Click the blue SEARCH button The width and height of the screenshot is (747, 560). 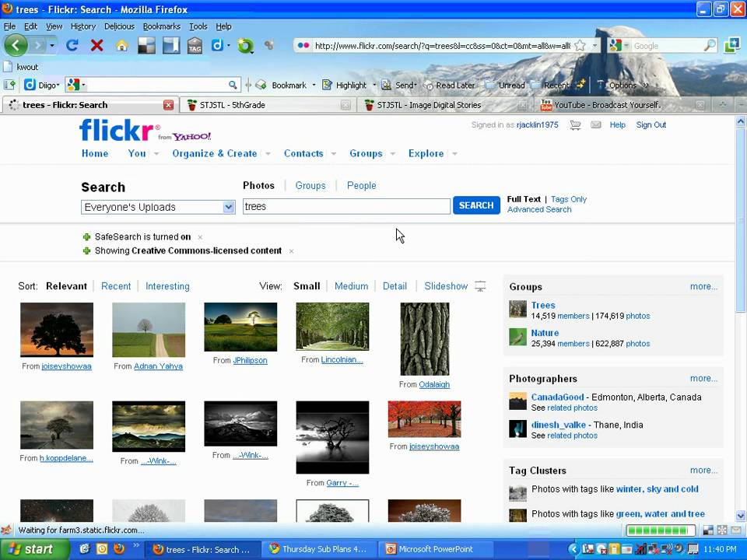coord(476,205)
